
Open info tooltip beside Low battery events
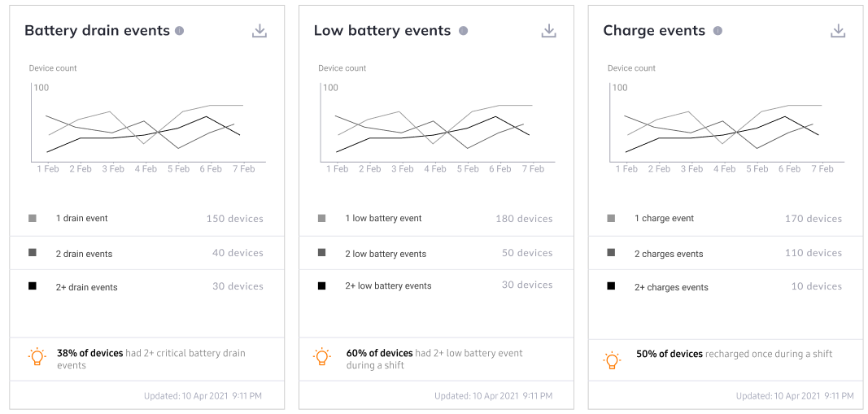[464, 31]
